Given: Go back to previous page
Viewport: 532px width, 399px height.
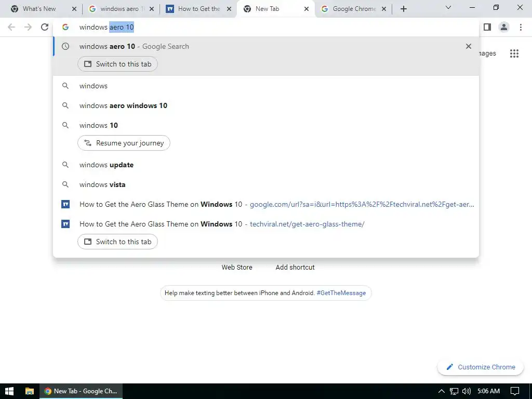Looking at the screenshot, I should tap(11, 27).
